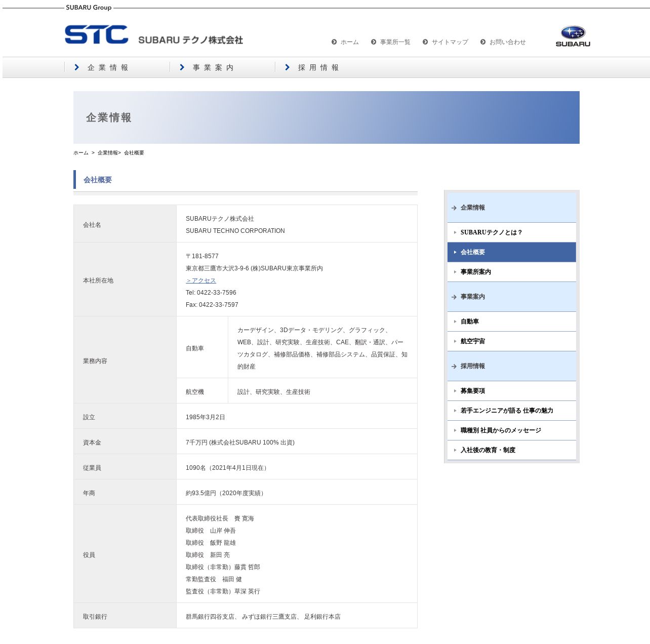Click arrow icon beside ホーム in header

click(334, 42)
